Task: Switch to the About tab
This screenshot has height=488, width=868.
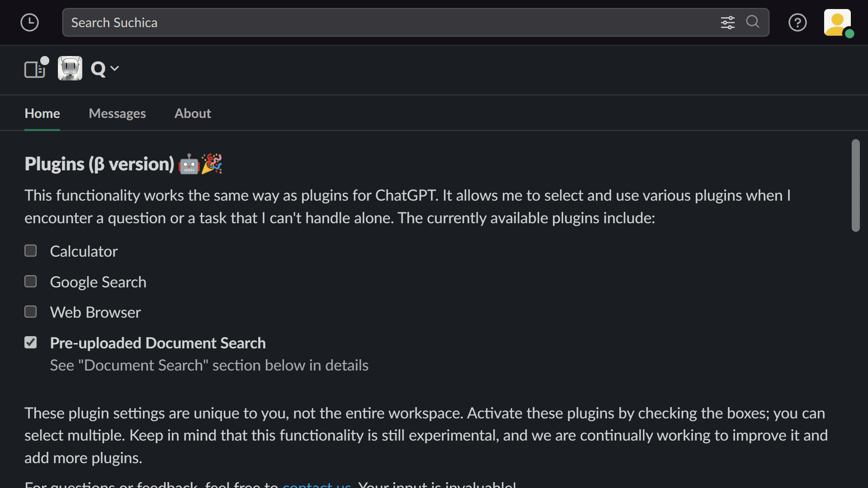Action: [x=193, y=113]
